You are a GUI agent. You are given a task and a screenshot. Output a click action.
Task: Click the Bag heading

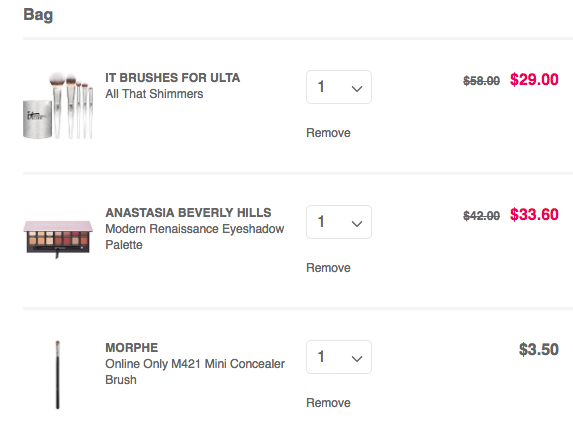(x=38, y=15)
